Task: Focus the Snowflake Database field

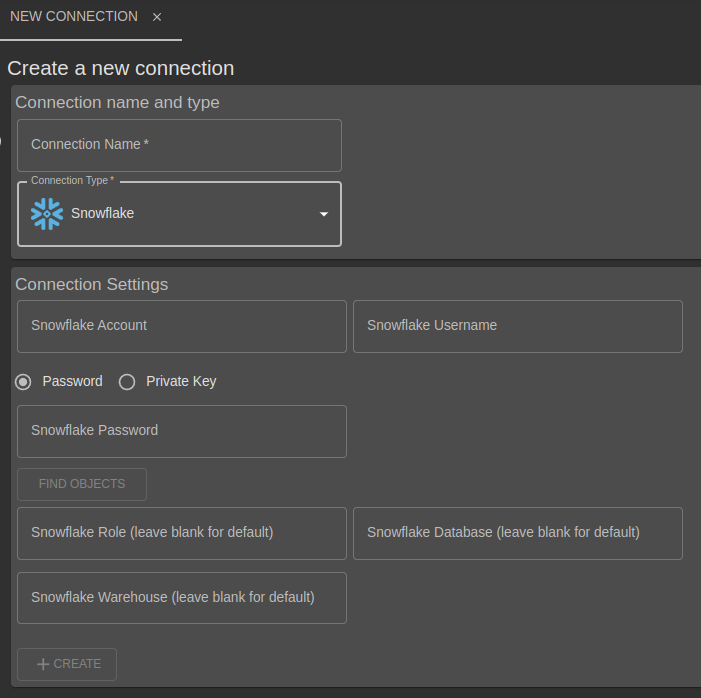Action: point(518,533)
